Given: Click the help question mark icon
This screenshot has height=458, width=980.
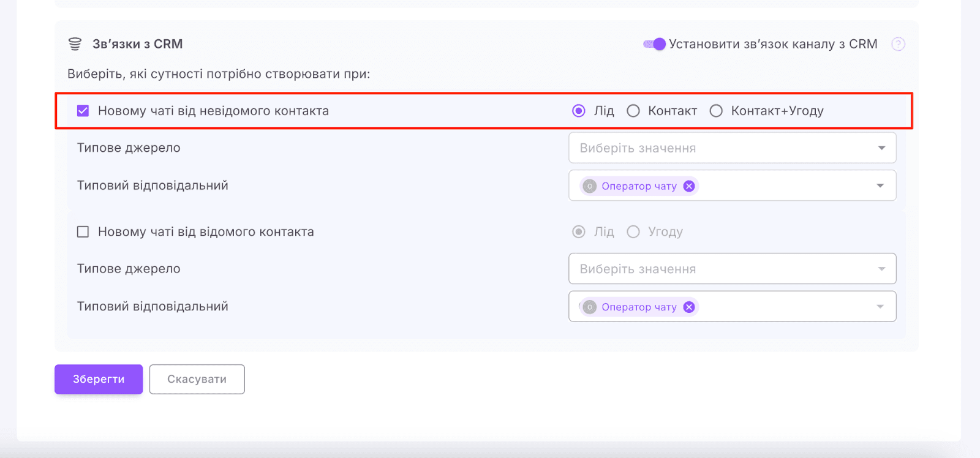Looking at the screenshot, I should (898, 44).
